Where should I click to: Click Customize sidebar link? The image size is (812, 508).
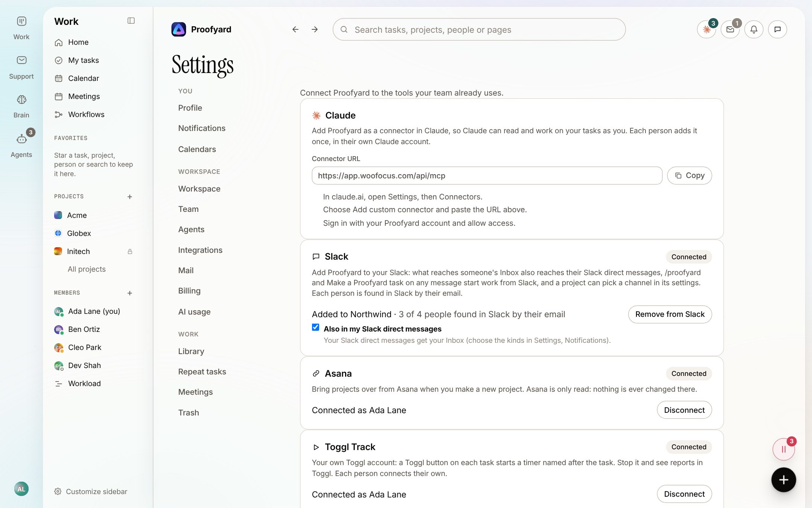(x=91, y=491)
